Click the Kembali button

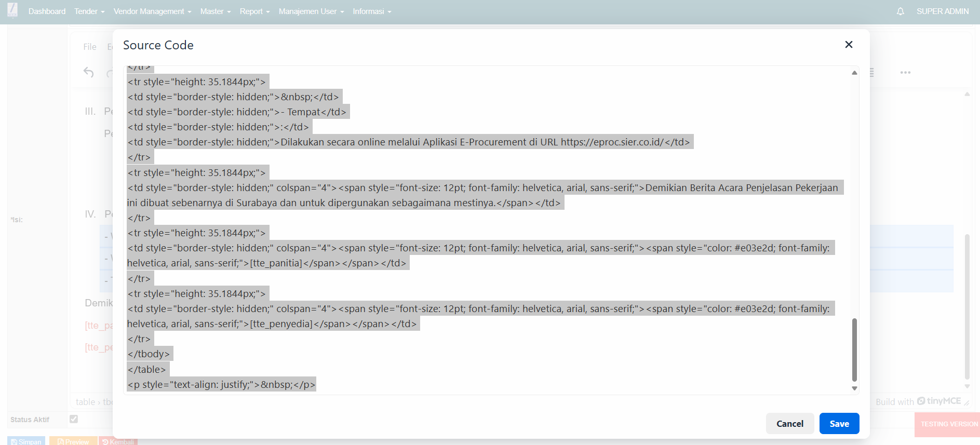(x=118, y=441)
